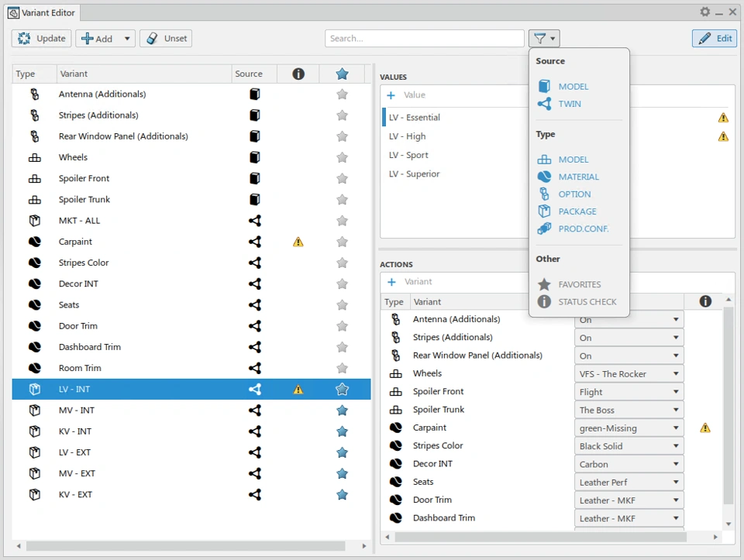This screenshot has width=744, height=560.
Task: Click twin source icon of KV - EXT
Action: coord(255,495)
